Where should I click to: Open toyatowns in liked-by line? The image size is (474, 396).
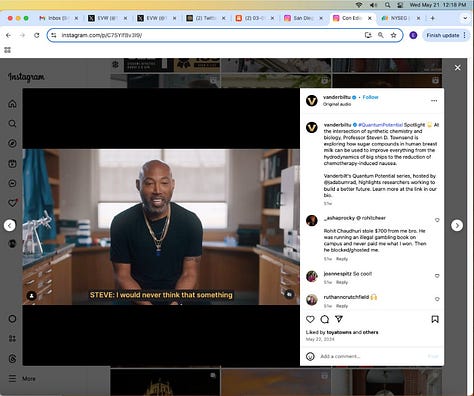[x=339, y=332]
